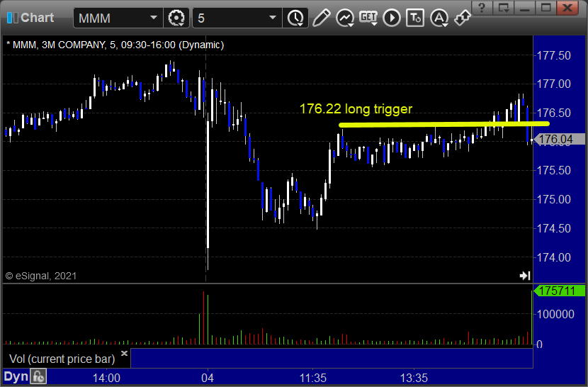Click the pop-out window button
The image size is (588, 387).
coord(503,8)
